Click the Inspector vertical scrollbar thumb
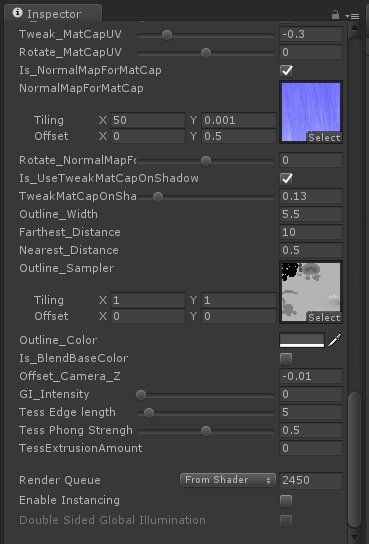This screenshot has height=544, width=369. click(354, 460)
